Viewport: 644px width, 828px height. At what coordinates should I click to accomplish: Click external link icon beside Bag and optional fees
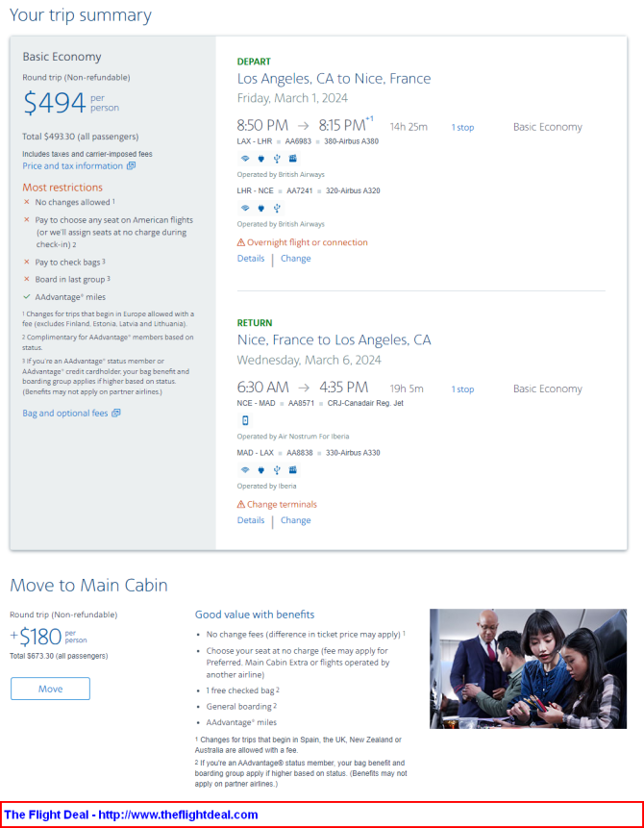[116, 413]
